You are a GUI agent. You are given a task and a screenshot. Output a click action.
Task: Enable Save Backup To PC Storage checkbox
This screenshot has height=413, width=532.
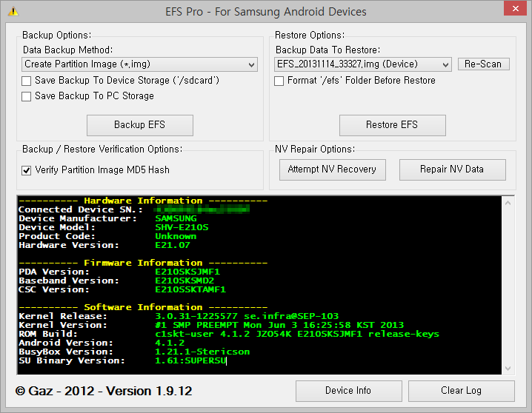pos(27,96)
